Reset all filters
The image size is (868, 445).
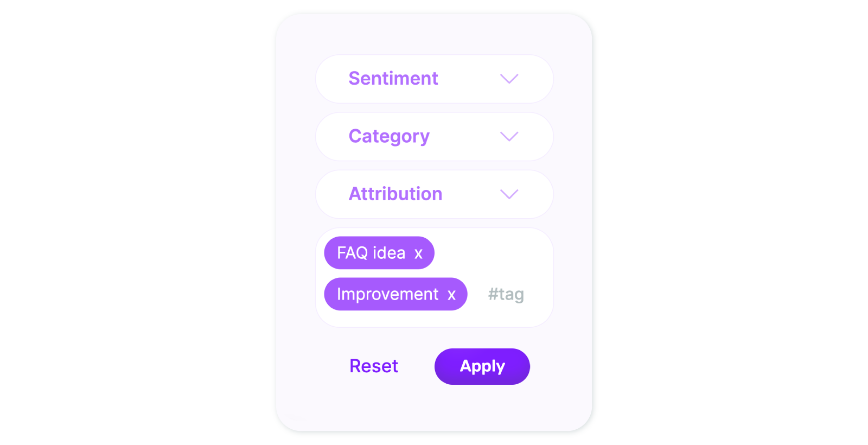coord(374,366)
